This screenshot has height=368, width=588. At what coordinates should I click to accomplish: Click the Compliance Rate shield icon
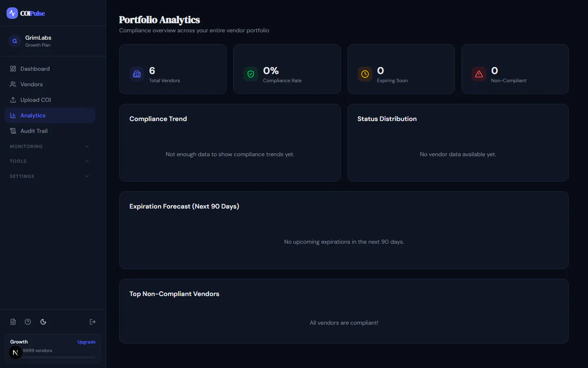point(251,74)
